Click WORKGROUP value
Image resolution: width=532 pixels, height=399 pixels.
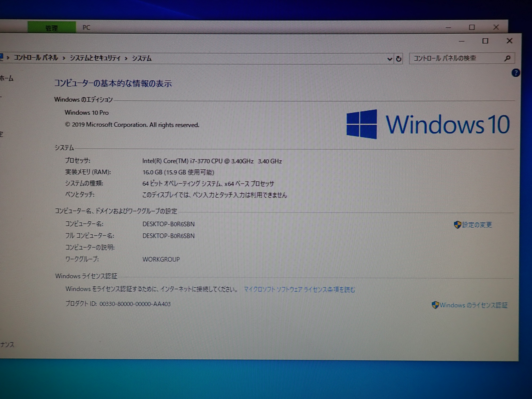click(x=161, y=259)
